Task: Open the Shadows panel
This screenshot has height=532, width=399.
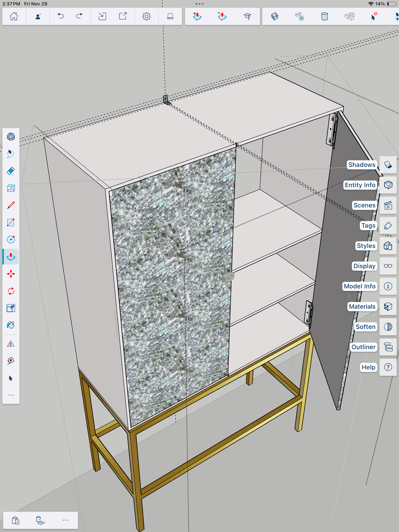Action: point(388,165)
